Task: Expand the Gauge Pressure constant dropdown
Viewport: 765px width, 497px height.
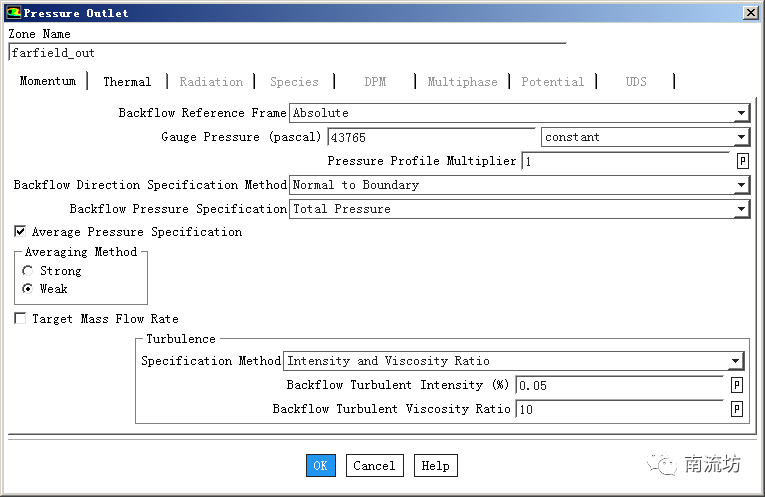Action: point(740,138)
